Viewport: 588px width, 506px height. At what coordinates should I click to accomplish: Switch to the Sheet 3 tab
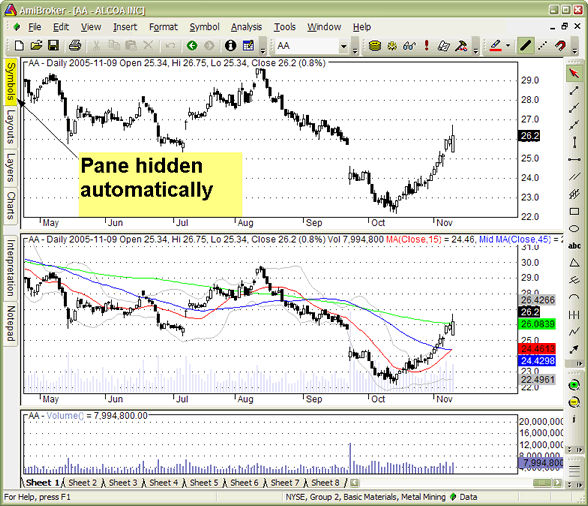coord(123,483)
